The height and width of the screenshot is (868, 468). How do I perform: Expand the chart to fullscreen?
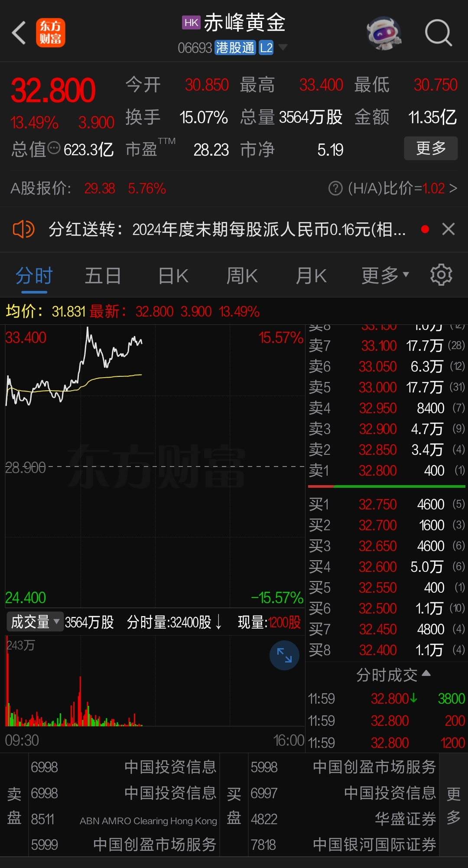tap(284, 656)
